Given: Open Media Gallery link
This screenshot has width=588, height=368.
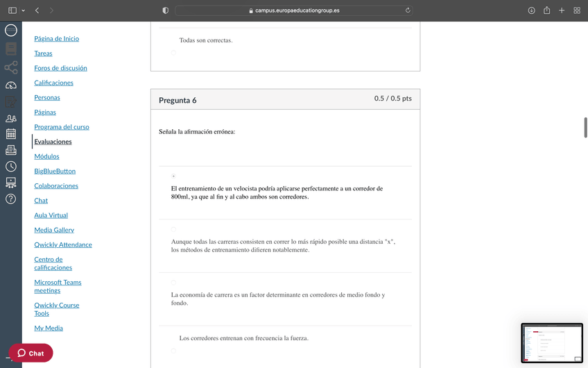Looking at the screenshot, I should 54,230.
